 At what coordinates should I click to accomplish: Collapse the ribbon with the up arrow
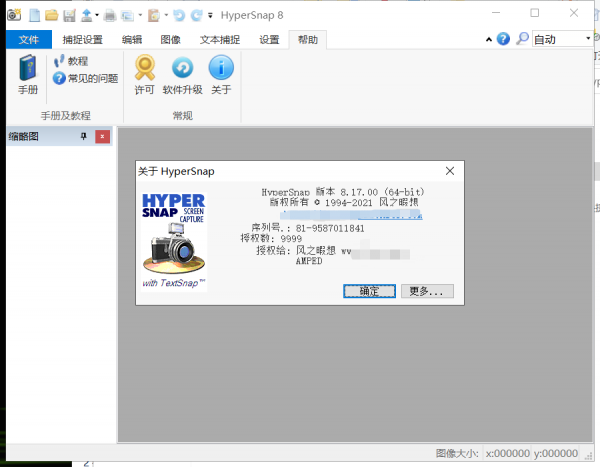[x=489, y=39]
